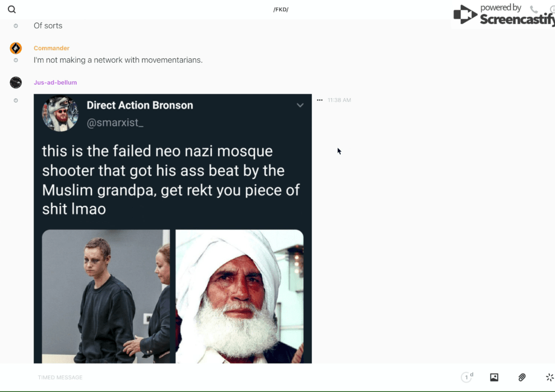Toggle status dot beside the image message
Viewport: 555px width, 392px height.
[x=16, y=100]
